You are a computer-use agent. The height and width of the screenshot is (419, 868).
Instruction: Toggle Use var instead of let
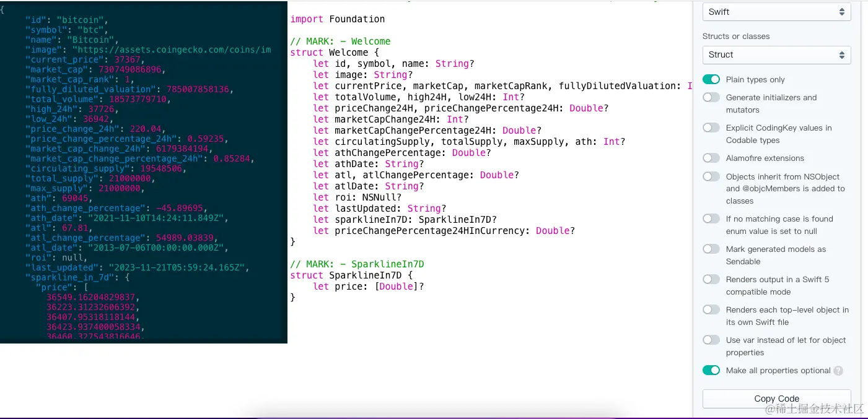click(711, 340)
